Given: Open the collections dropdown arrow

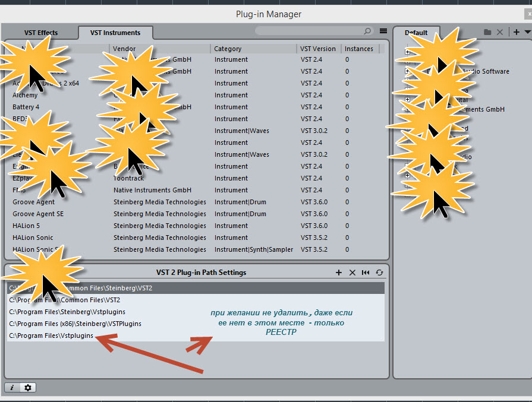Looking at the screenshot, I should (x=528, y=32).
